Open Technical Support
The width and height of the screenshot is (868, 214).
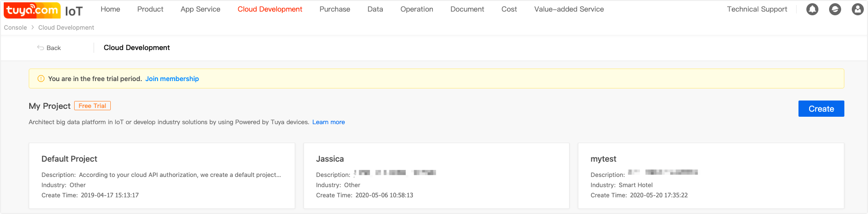757,9
